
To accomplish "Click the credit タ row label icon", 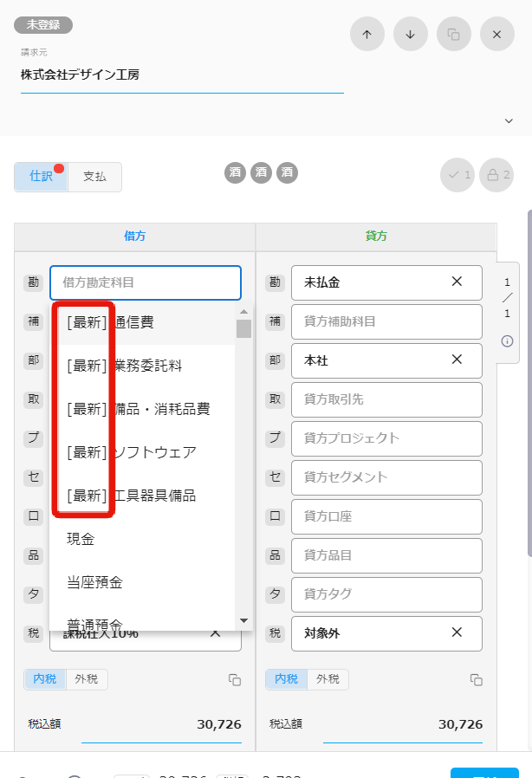I will (x=275, y=594).
